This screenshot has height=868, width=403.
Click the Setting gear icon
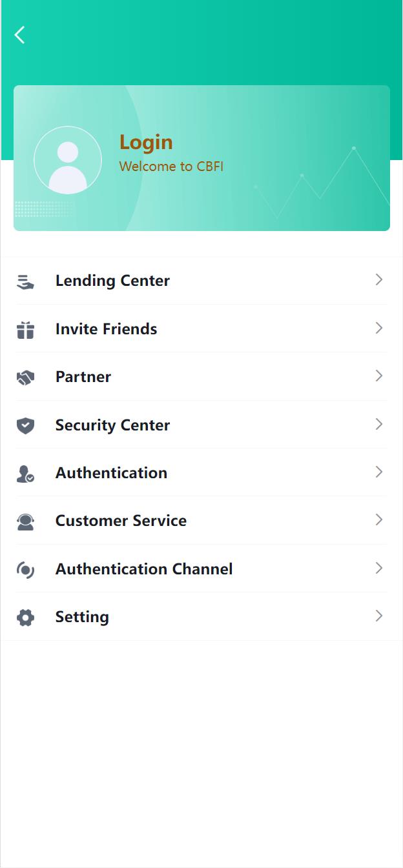click(x=25, y=618)
